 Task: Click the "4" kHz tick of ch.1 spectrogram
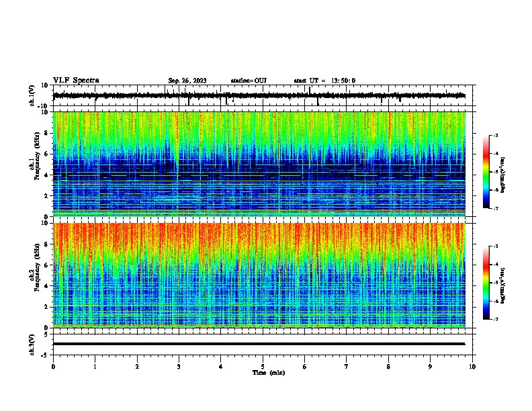pos(47,175)
